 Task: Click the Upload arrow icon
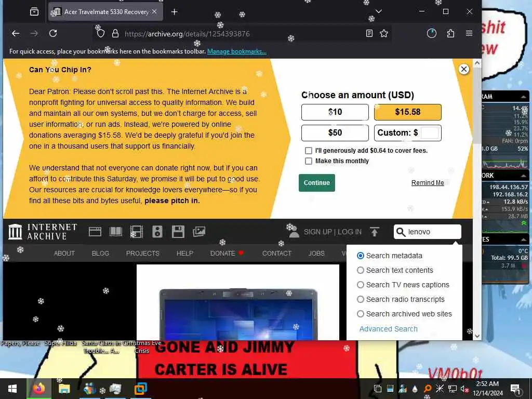(x=375, y=232)
